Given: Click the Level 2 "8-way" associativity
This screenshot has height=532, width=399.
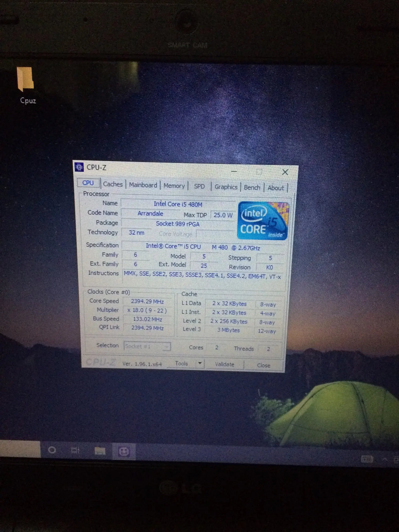Looking at the screenshot, I should (267, 322).
